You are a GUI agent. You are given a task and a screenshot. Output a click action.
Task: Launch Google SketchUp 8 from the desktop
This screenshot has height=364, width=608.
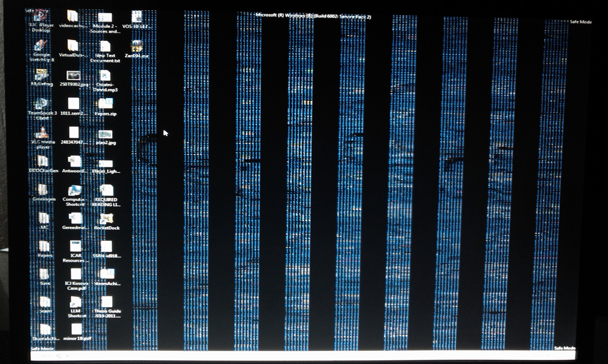coord(41,46)
